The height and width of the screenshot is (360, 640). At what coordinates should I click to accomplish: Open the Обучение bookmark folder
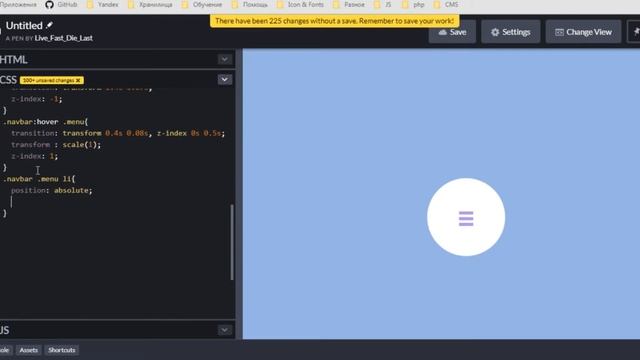pos(202,4)
